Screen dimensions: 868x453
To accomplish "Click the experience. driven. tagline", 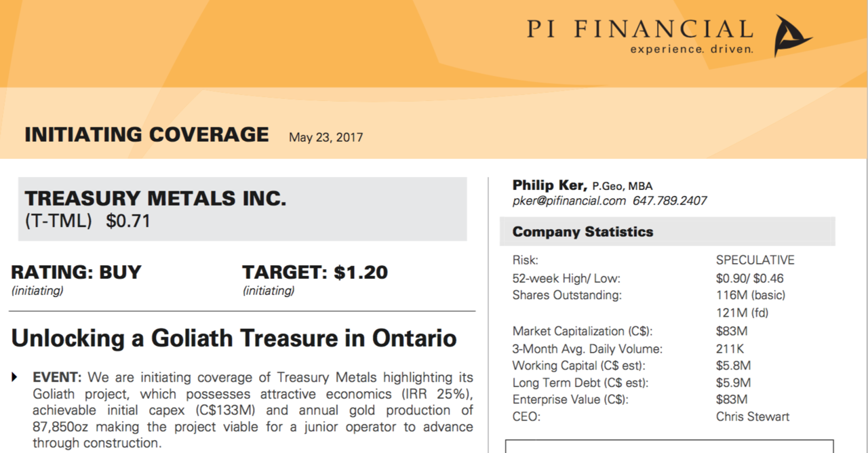I will (692, 49).
